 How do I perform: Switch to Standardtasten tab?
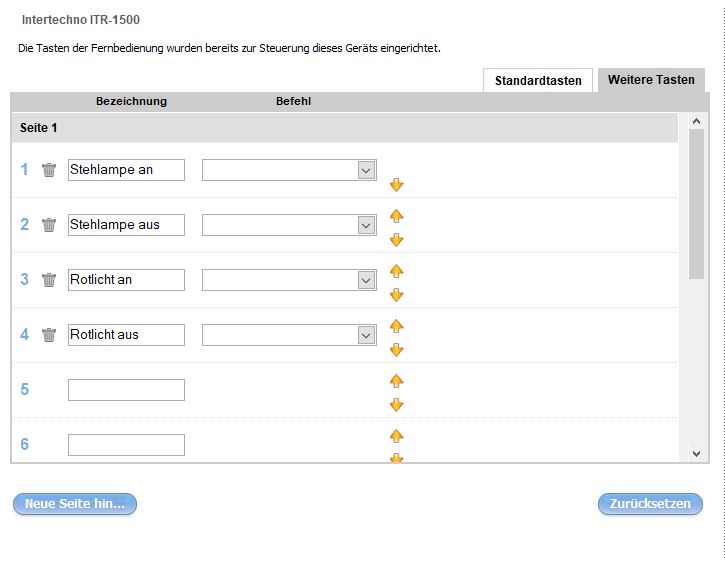coord(538,81)
